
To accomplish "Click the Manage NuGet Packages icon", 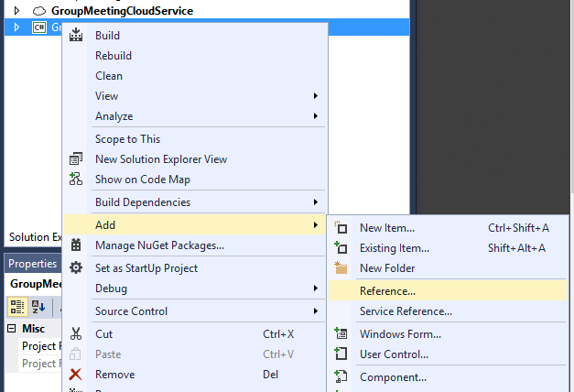I will (x=76, y=245).
